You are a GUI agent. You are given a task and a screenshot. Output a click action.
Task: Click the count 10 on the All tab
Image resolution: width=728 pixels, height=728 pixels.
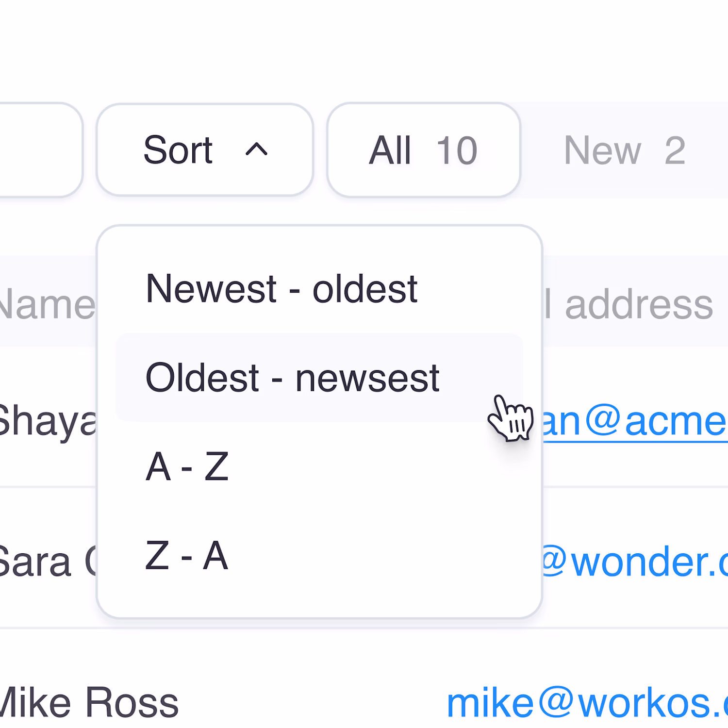pos(457,150)
